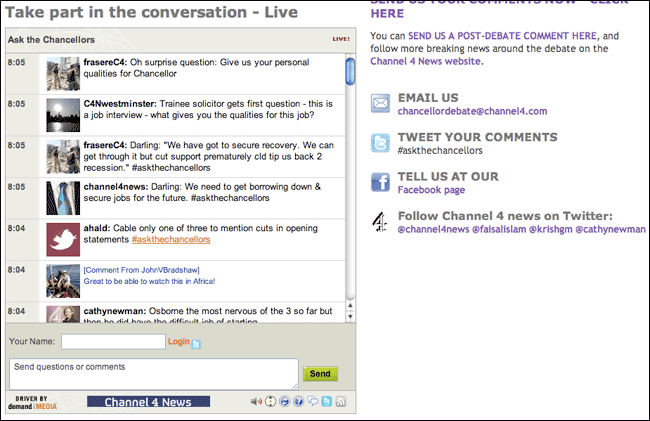Click the ahald username

click(x=97, y=228)
